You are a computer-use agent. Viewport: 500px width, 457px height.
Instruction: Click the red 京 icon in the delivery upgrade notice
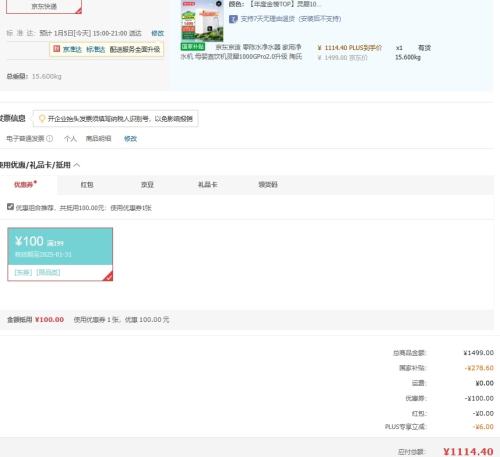[x=57, y=49]
